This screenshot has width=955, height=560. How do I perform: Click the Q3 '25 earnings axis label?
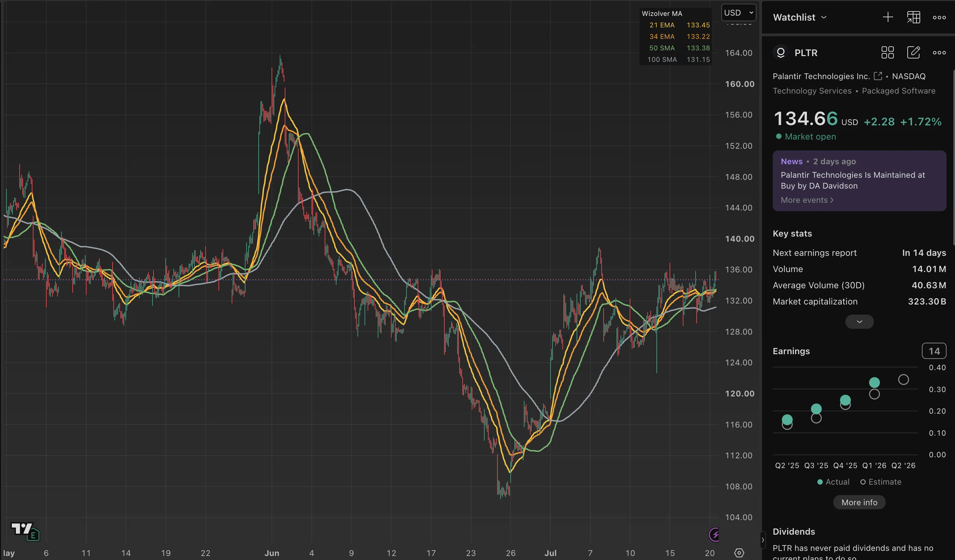(x=816, y=465)
